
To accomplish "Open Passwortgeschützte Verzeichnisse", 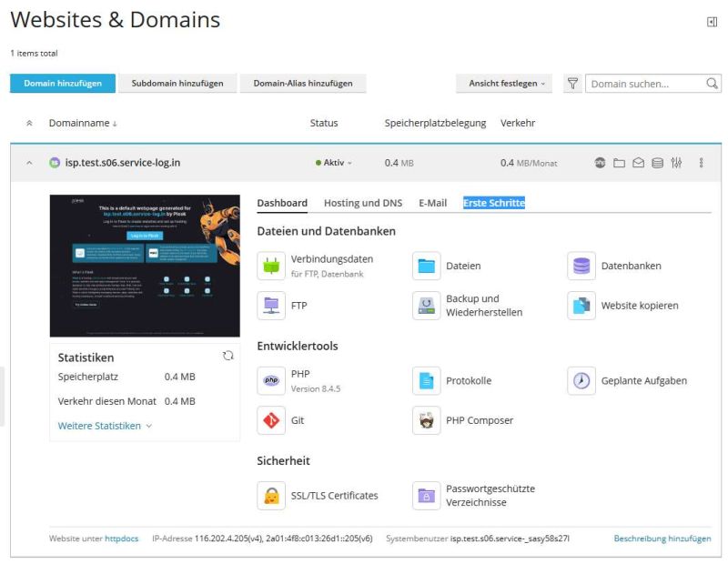I will [x=473, y=496].
